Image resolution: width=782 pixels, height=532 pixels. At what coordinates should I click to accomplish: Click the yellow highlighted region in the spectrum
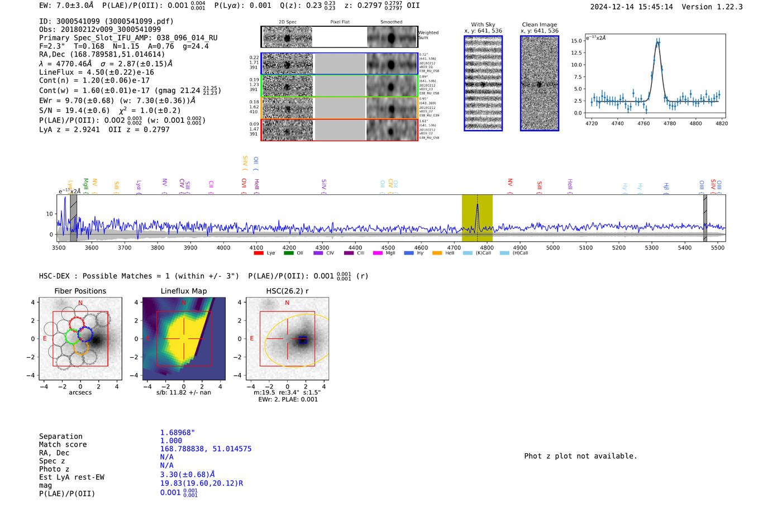tap(477, 218)
